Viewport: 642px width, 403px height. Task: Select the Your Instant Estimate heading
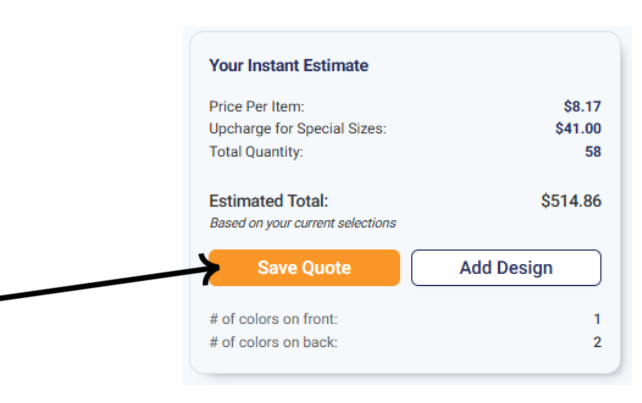point(288,66)
